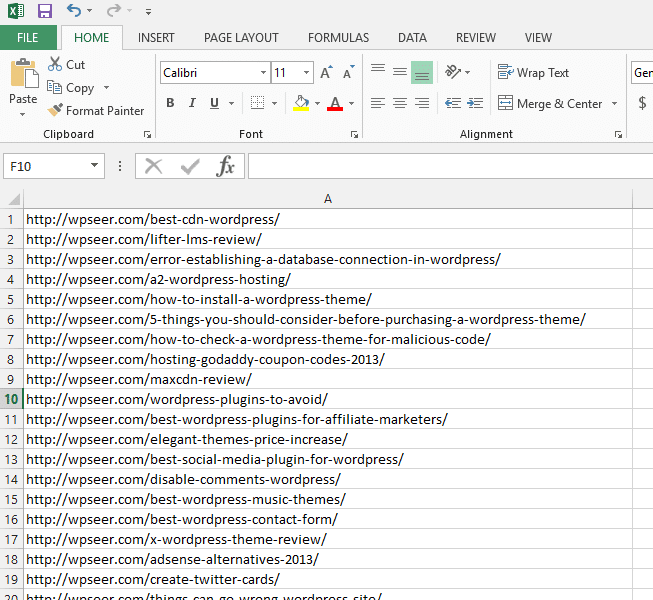Click the Copy button
This screenshot has width=653, height=600.
71,88
